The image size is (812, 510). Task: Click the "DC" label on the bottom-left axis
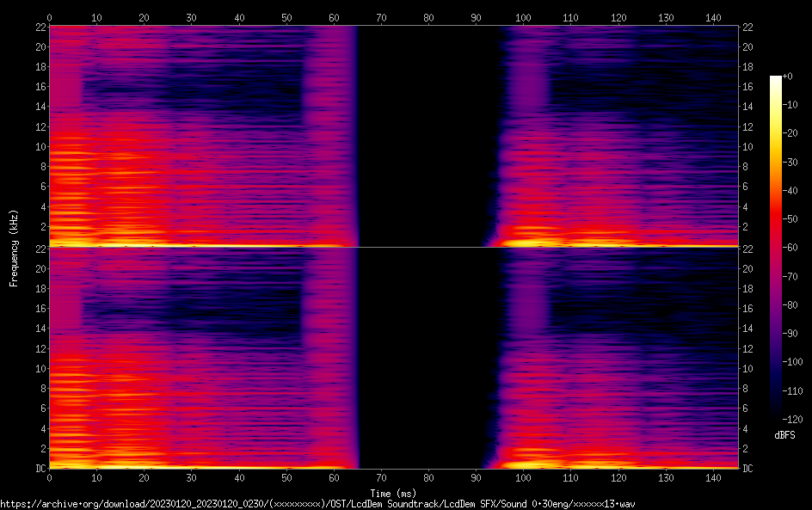(38, 469)
